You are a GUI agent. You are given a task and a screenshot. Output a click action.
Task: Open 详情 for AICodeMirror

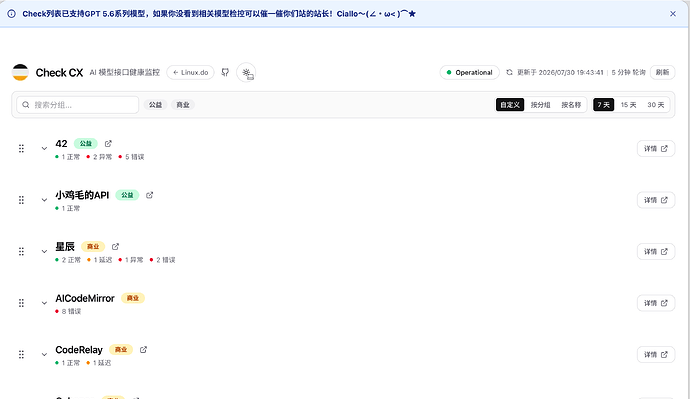coord(656,303)
